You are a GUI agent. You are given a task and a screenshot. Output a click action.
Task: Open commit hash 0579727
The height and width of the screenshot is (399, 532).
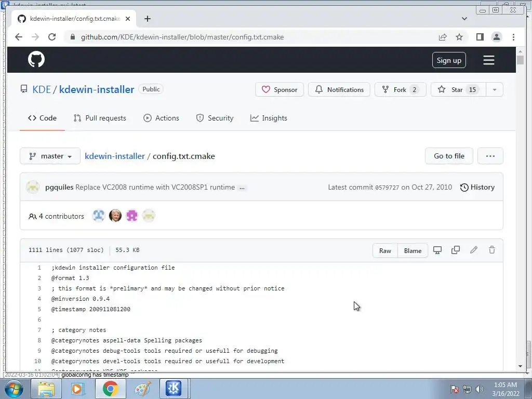tap(387, 187)
